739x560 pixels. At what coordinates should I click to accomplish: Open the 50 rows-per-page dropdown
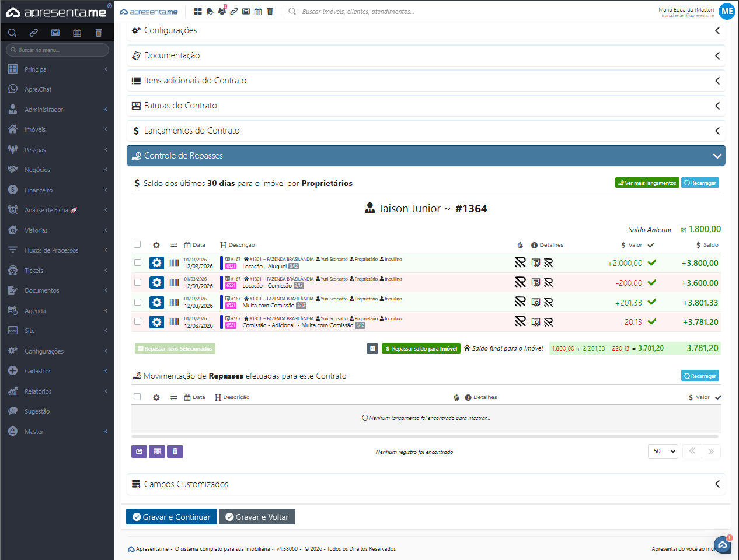click(663, 451)
